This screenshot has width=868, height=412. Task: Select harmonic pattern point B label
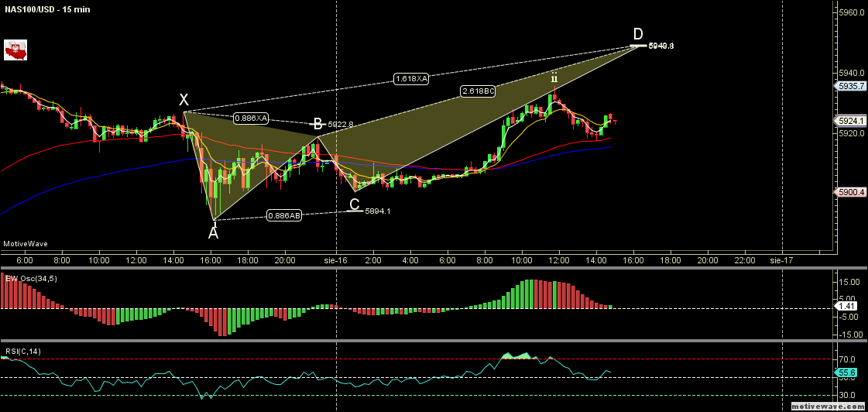318,124
